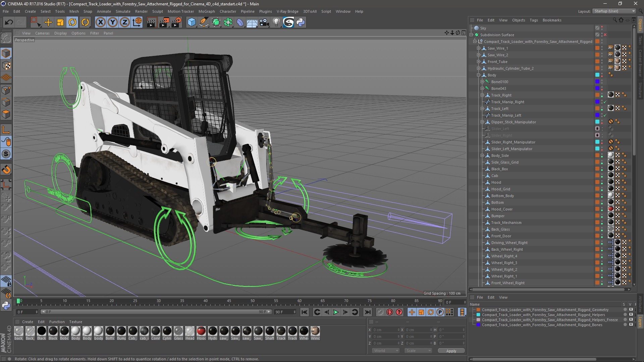The image size is (644, 362).
Task: Click frame 45 on timeline ruler
Action: [229, 301]
